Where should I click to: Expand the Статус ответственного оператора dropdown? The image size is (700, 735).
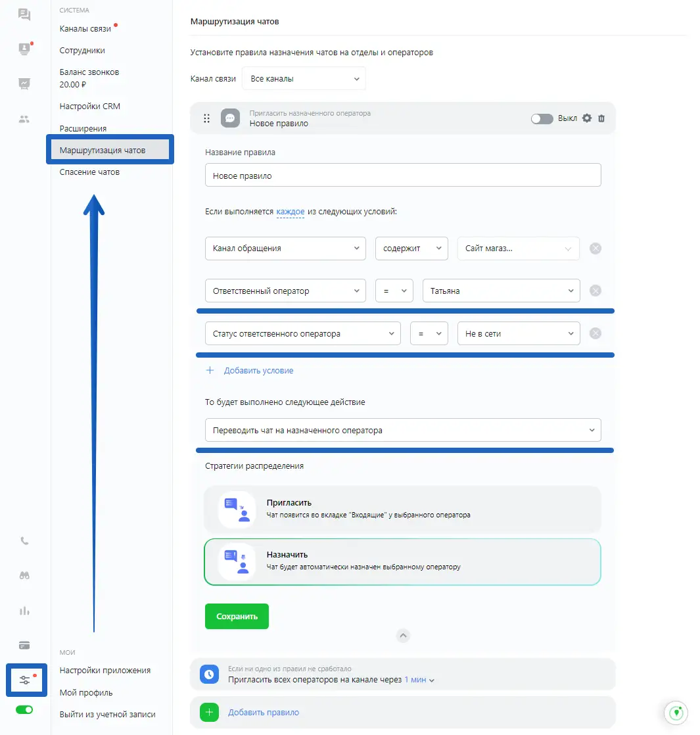302,333
